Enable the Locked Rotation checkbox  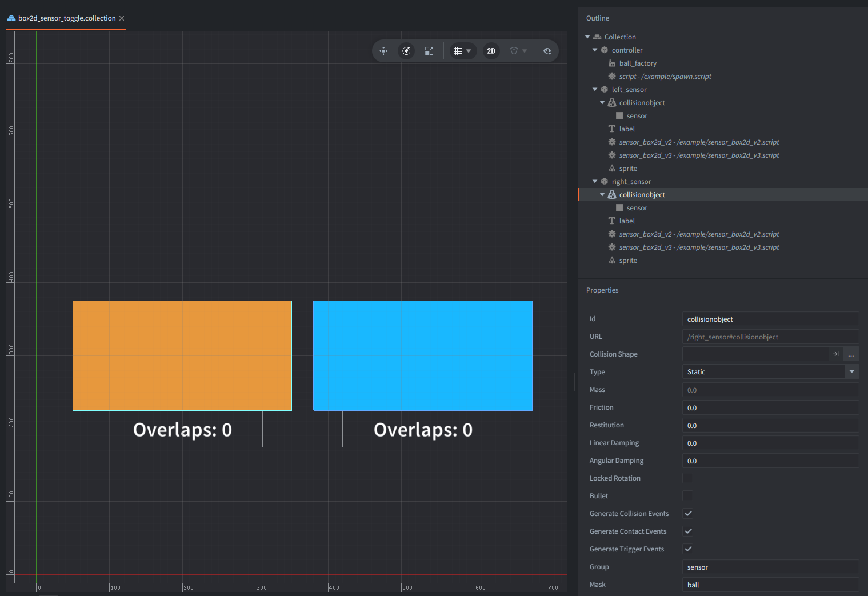pos(688,478)
